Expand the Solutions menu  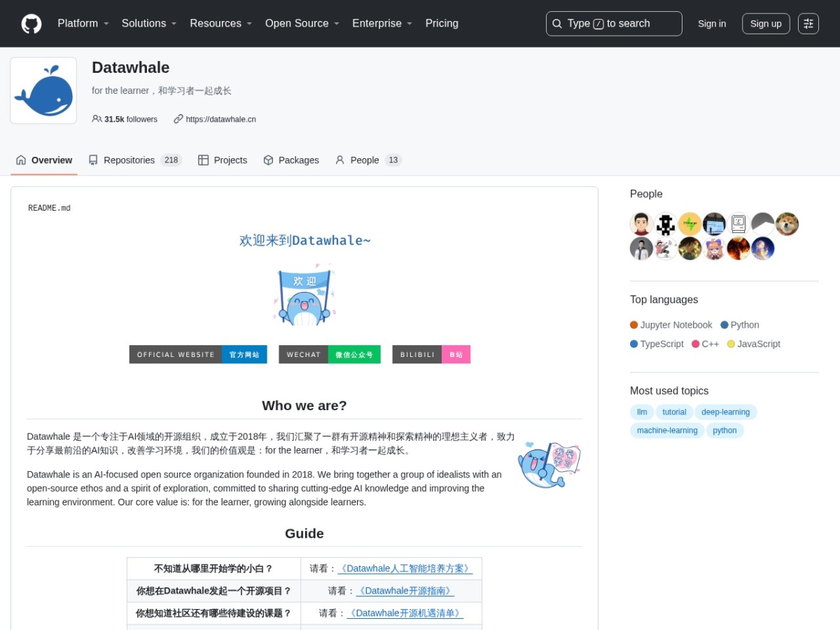click(x=149, y=23)
